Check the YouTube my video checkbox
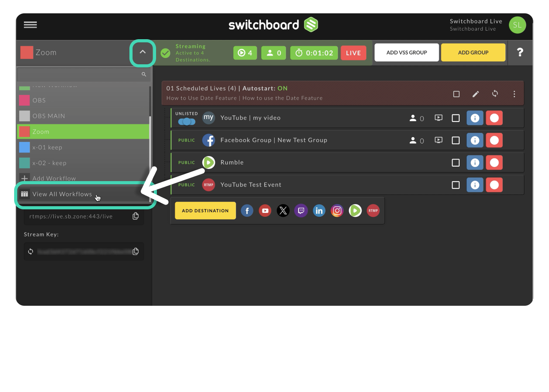The image size is (549, 392). pos(456,118)
